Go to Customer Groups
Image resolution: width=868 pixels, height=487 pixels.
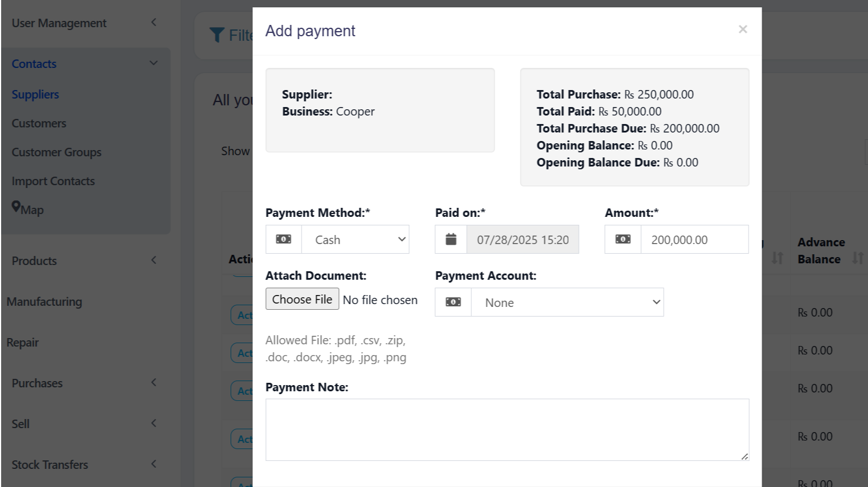coord(57,152)
